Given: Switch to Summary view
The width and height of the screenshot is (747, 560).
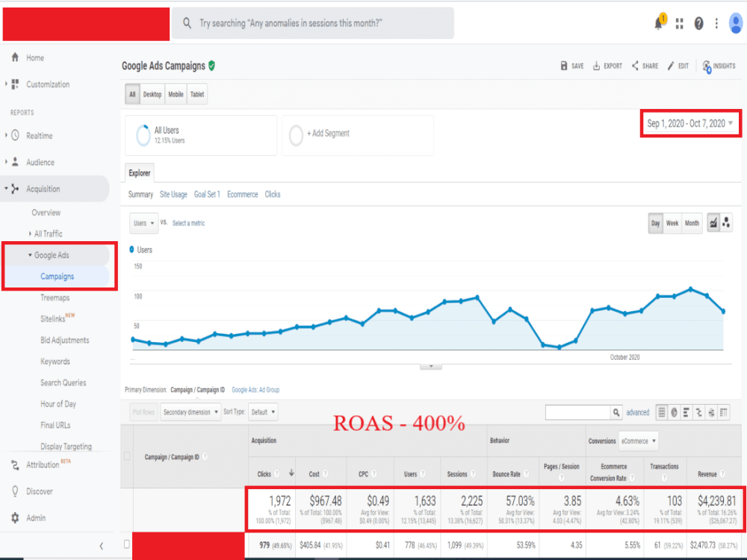Looking at the screenshot, I should pos(140,194).
